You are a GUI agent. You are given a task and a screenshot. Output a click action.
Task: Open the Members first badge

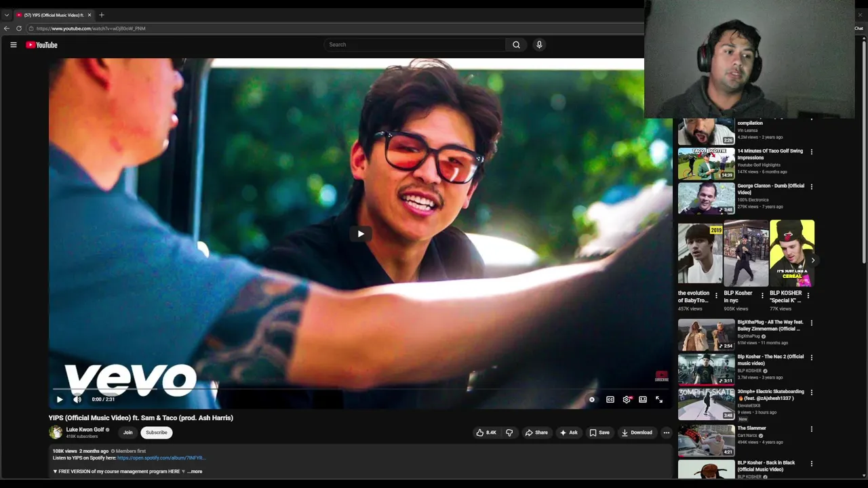click(x=129, y=451)
